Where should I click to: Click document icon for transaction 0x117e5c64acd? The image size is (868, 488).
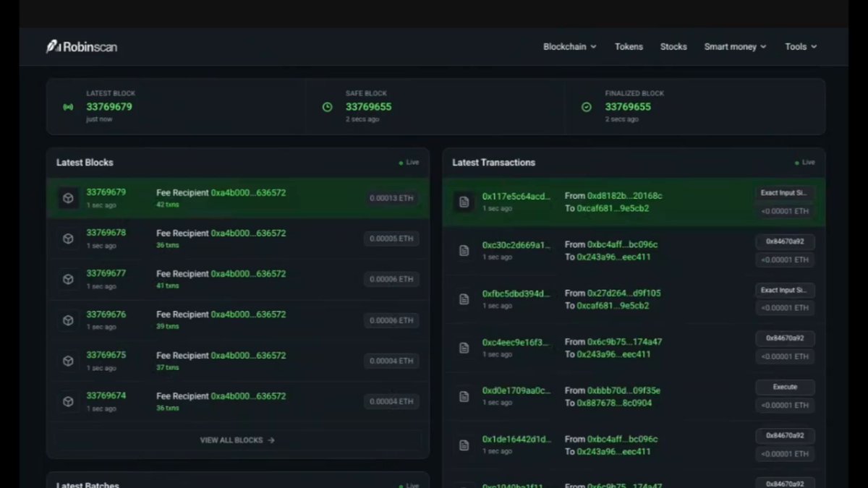pyautogui.click(x=464, y=202)
